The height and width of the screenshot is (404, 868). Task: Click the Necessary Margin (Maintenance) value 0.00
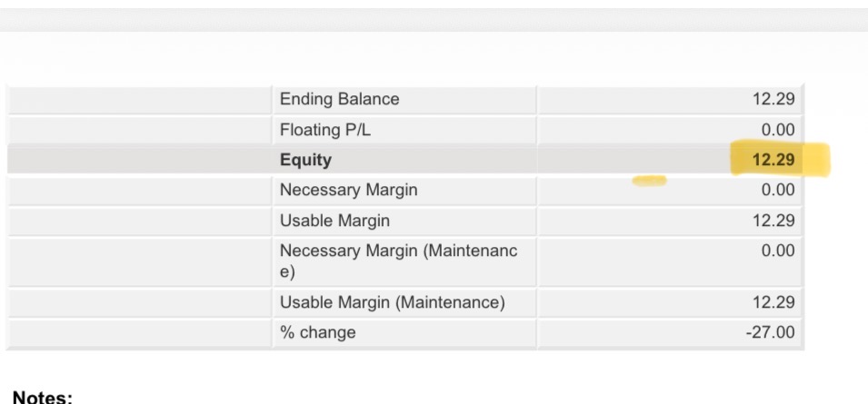(778, 251)
